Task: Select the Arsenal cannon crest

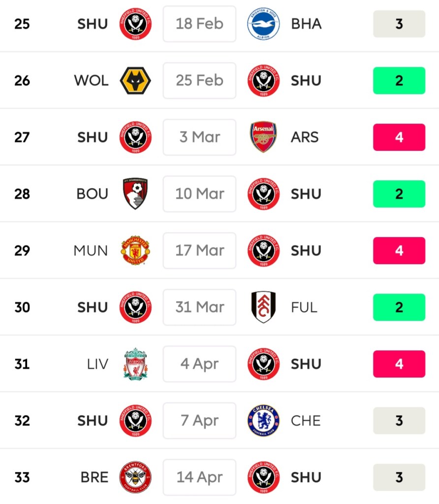Action: point(264,137)
